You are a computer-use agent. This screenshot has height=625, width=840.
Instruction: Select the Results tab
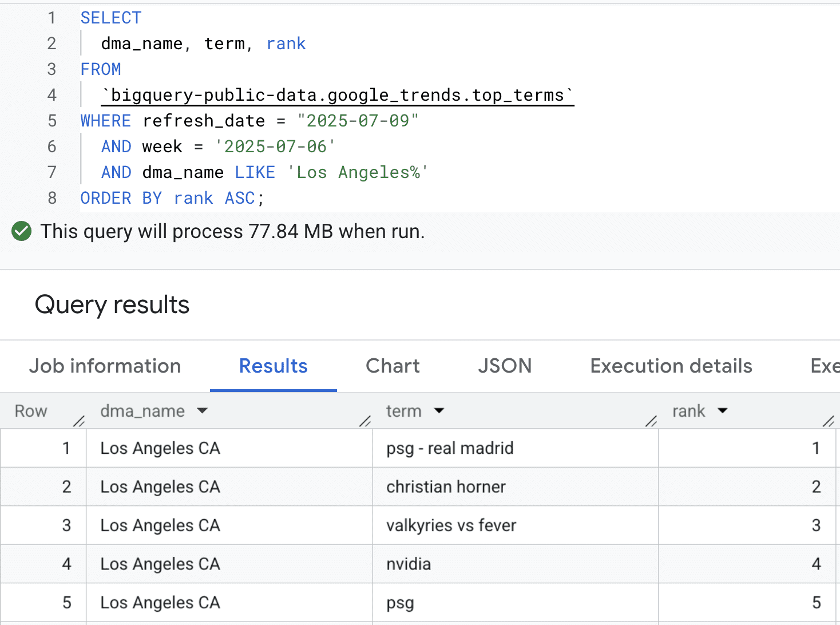(273, 366)
